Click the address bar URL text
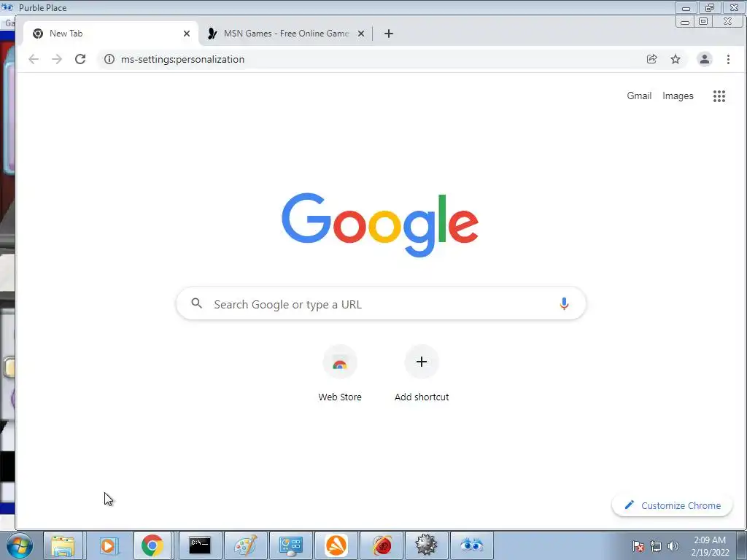747x560 pixels. coord(182,59)
